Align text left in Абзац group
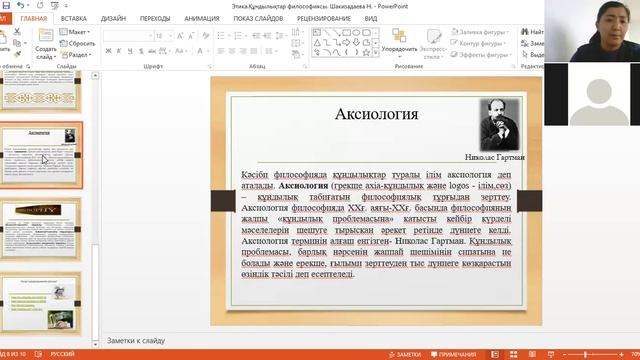Viewport: 640px width, 360px height. (x=221, y=51)
